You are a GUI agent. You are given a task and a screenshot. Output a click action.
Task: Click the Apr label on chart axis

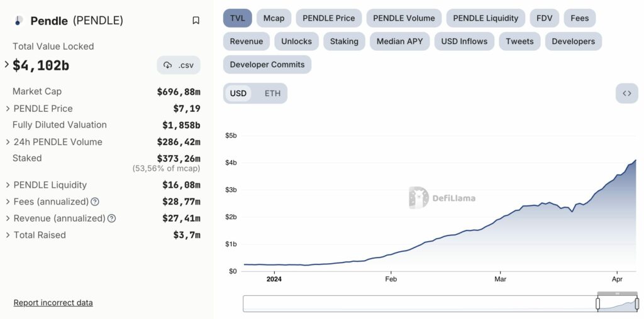click(618, 279)
